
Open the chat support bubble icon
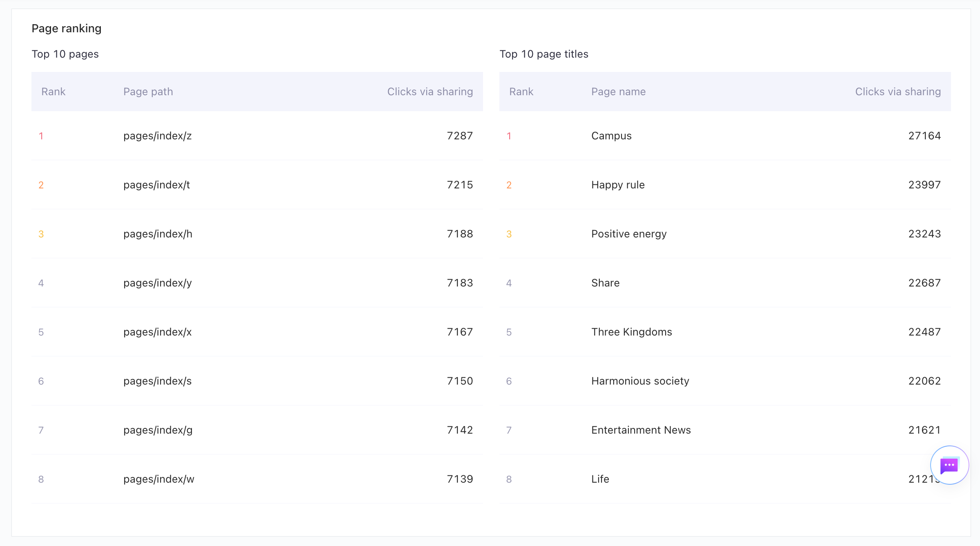pyautogui.click(x=949, y=465)
